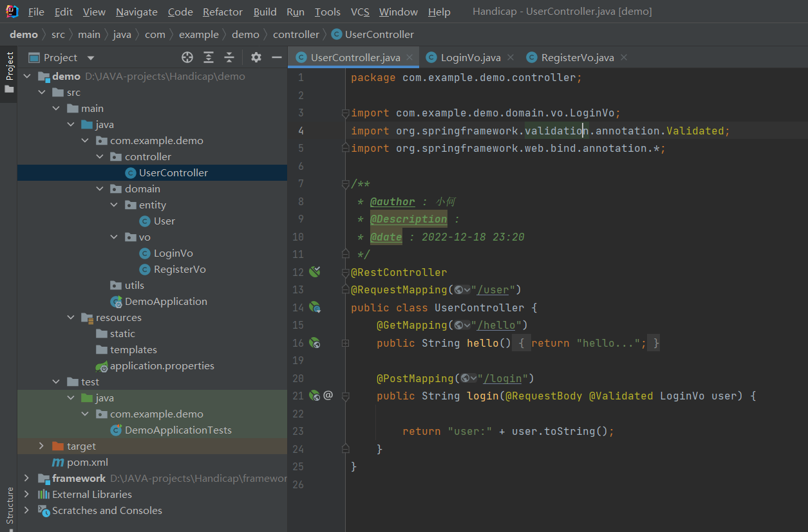Select LoginVo class in project tree
Screen dimensions: 808x532
pyautogui.click(x=173, y=253)
